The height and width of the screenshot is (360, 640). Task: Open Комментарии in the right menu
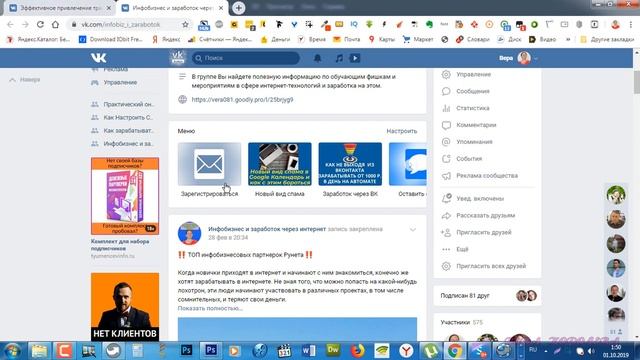(476, 125)
